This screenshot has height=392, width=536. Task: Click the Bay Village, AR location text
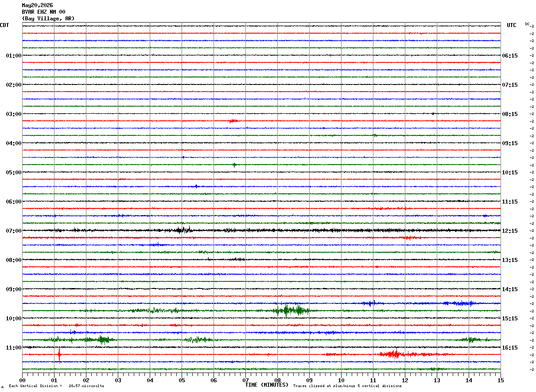48,19
